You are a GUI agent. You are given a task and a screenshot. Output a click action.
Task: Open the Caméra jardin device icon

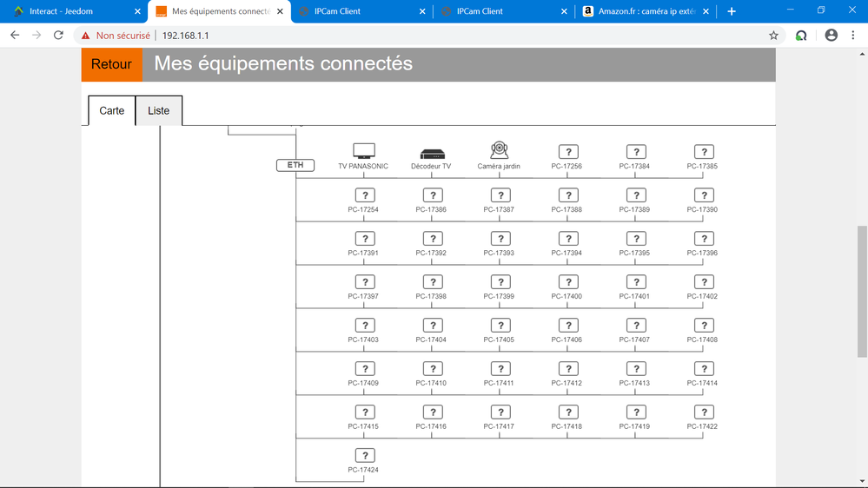point(500,150)
